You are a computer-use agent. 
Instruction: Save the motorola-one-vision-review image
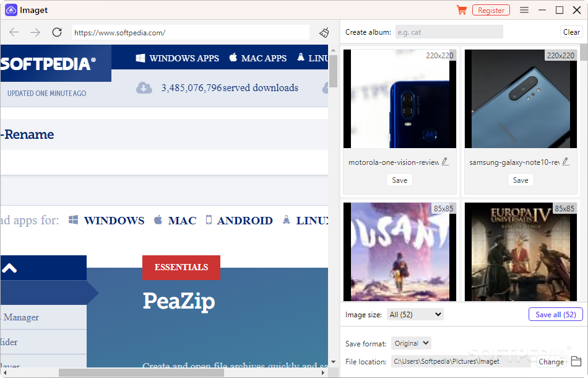[399, 180]
